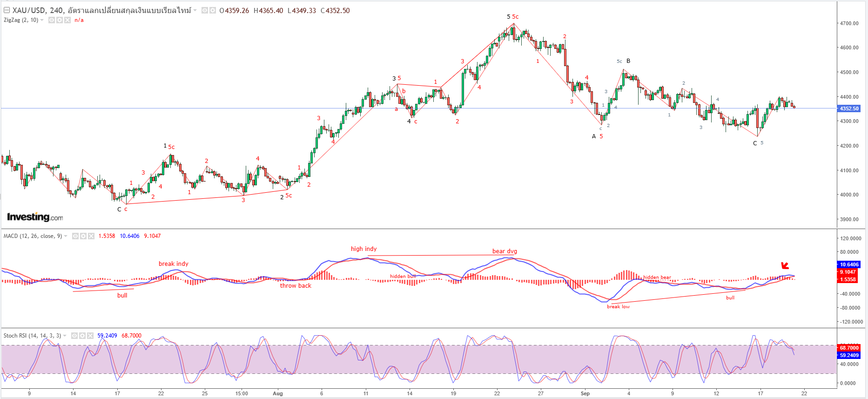The width and height of the screenshot is (868, 399).
Task: Toggle visibility eye of ZigZag indicator
Action: pos(52,20)
